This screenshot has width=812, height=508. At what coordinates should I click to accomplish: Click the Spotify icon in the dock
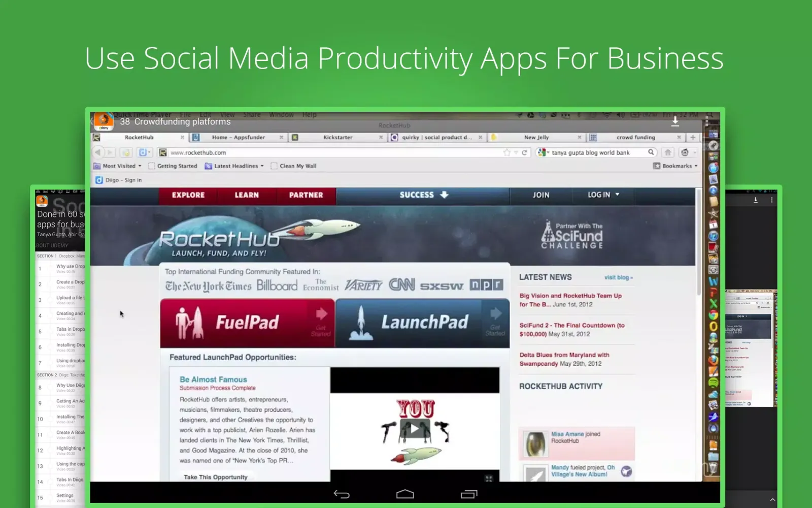click(x=714, y=383)
